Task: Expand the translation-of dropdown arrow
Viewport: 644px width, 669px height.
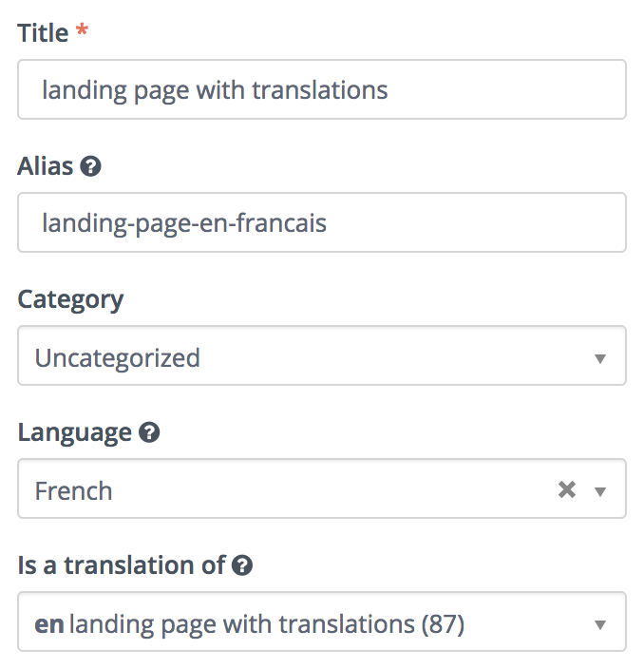Action: tap(600, 624)
